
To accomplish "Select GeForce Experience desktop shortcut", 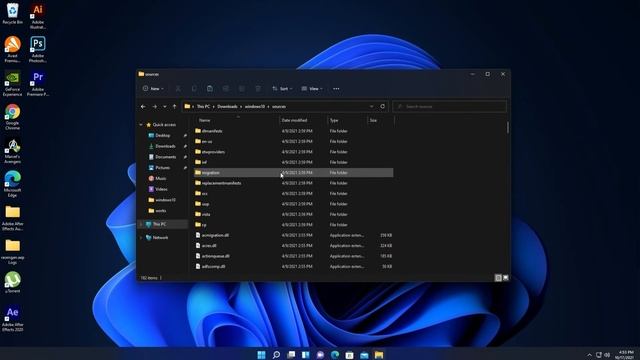I will (x=12, y=83).
